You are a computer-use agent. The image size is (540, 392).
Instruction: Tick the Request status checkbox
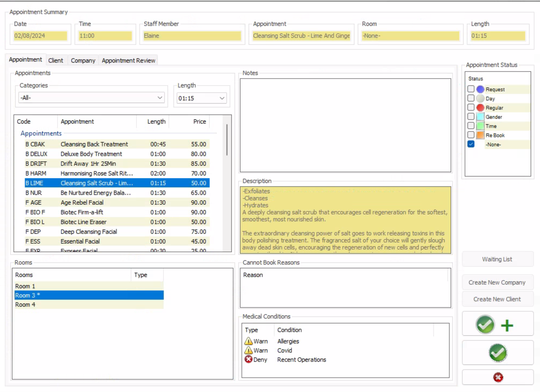pos(471,89)
